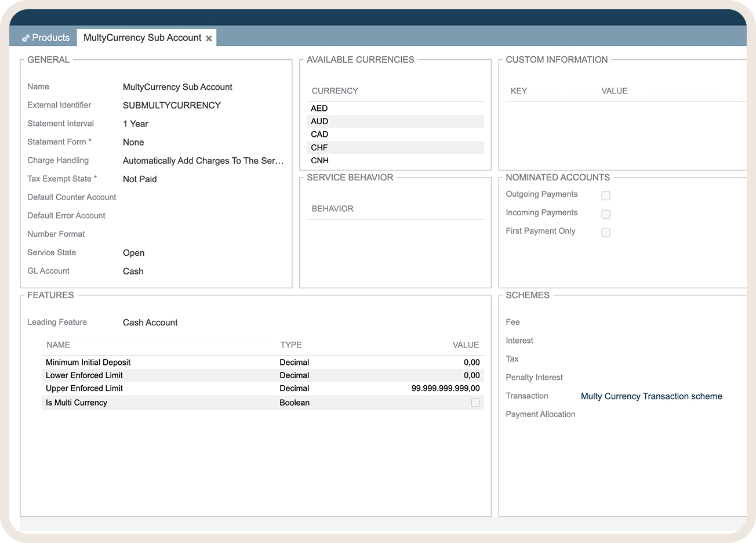Image resolution: width=756 pixels, height=543 pixels.
Task: Click the Statement Interval value 1 Year
Action: pos(136,124)
